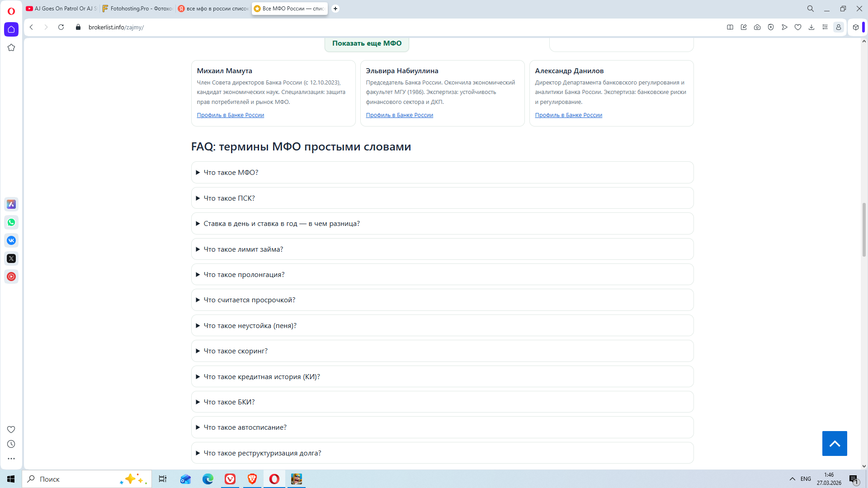Open X (Twitter) sidebar panel

click(x=11, y=258)
